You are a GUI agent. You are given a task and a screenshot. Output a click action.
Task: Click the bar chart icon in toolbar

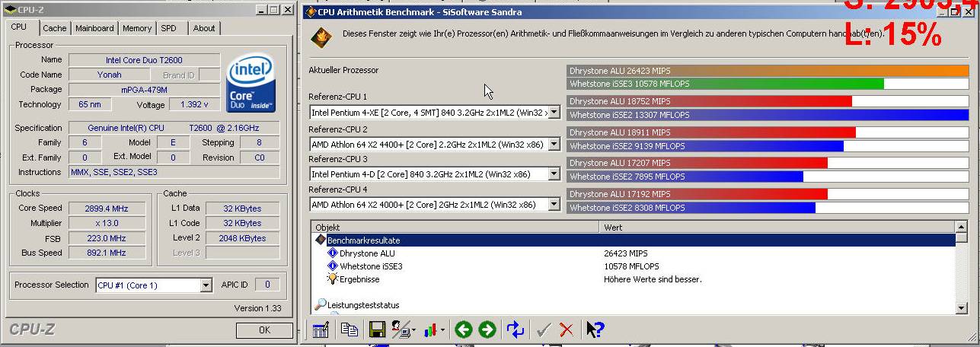pyautogui.click(x=430, y=329)
